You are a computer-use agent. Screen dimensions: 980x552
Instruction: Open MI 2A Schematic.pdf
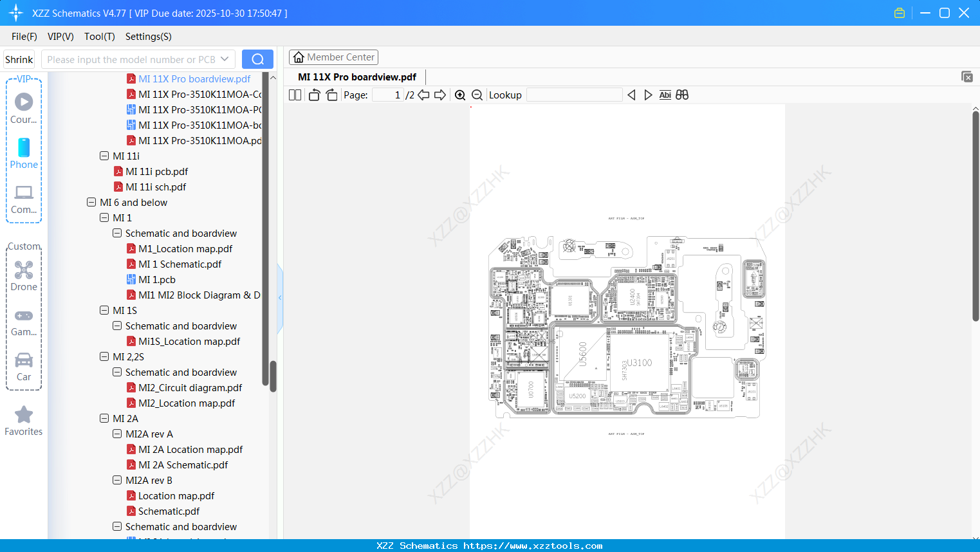183,465
